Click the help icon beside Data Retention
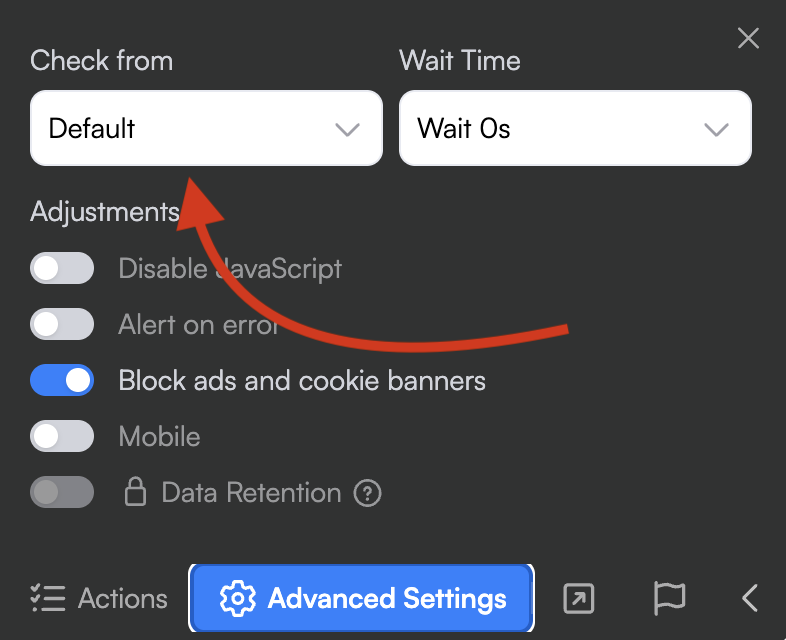 [x=369, y=493]
